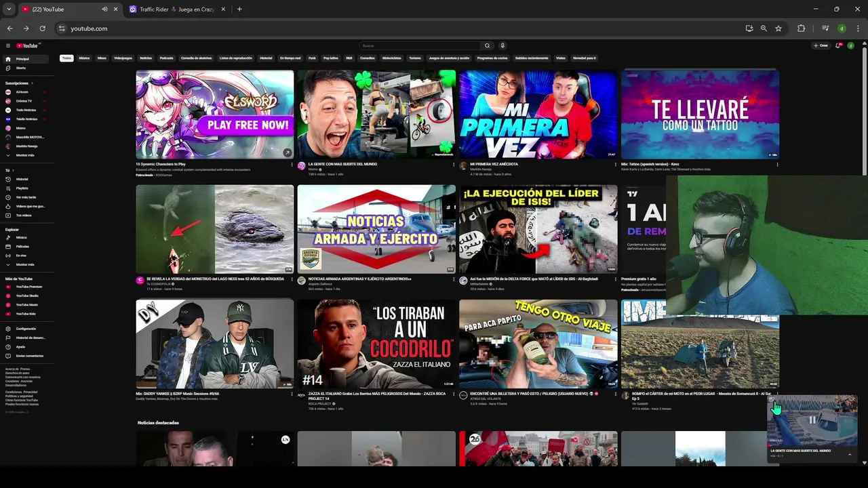
Task: Open YouTube Premium
Action: click(26, 287)
